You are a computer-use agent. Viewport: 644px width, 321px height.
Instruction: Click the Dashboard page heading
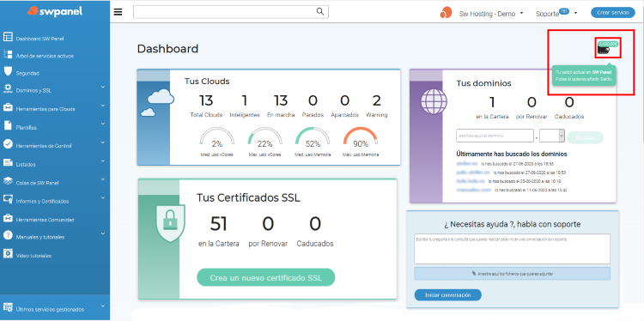tap(167, 49)
